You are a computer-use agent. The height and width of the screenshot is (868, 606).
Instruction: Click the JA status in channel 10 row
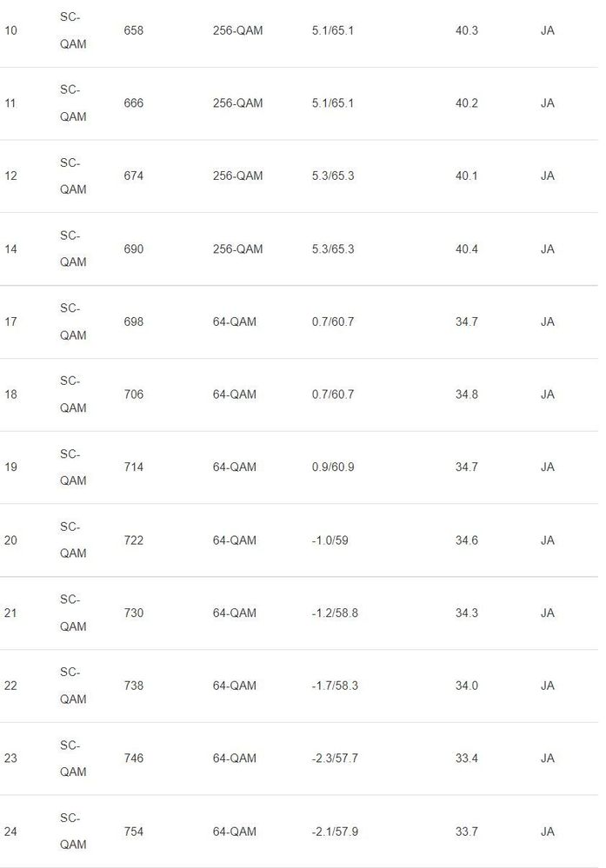[548, 30]
